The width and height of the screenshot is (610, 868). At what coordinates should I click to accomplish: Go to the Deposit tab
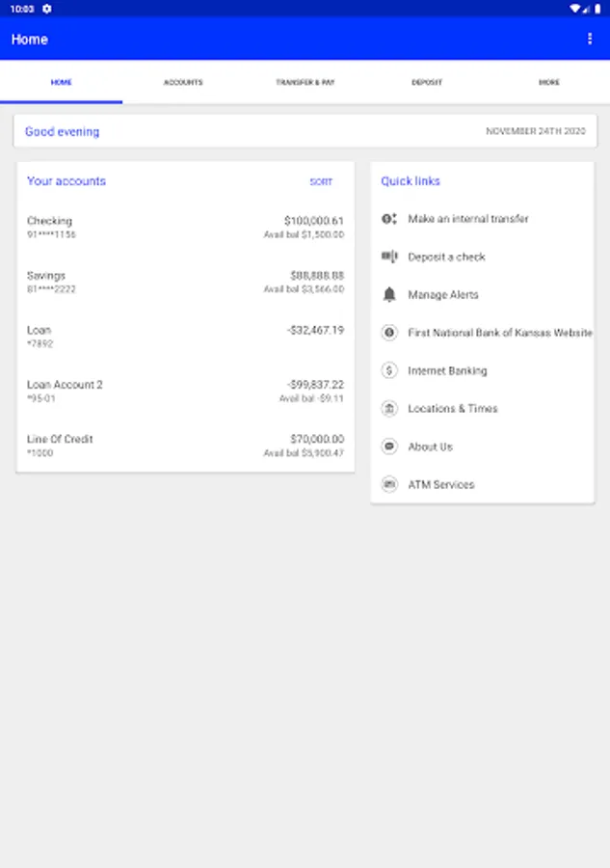427,83
